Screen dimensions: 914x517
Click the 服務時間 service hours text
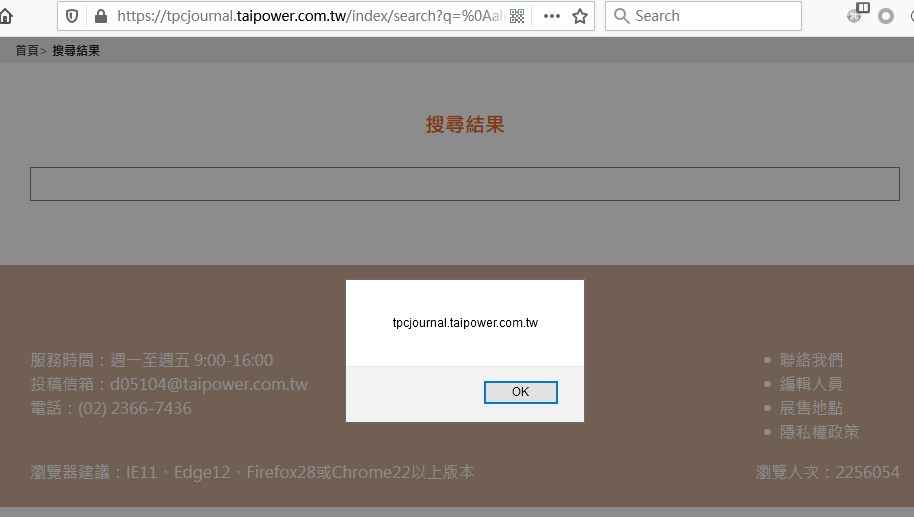[x=152, y=360]
